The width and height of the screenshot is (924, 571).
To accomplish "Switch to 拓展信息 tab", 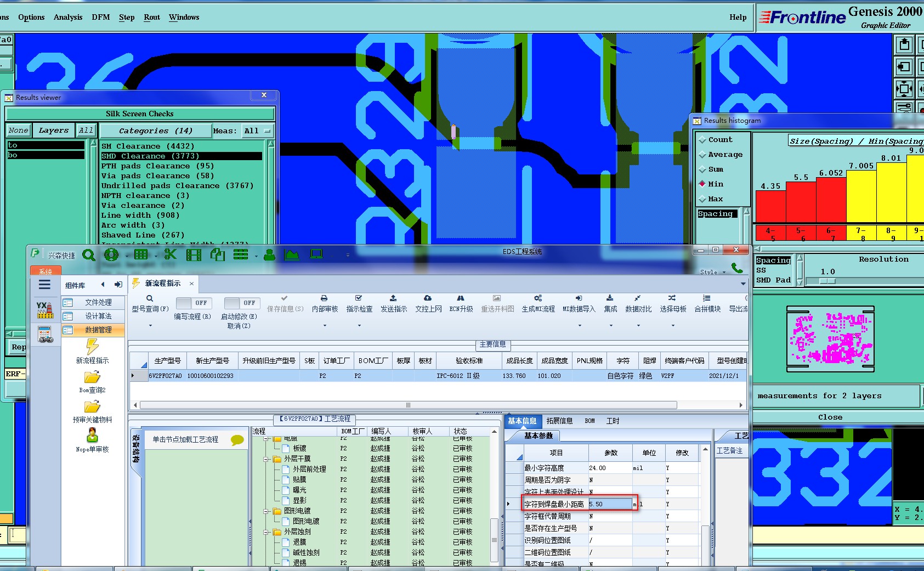I will pyautogui.click(x=560, y=421).
